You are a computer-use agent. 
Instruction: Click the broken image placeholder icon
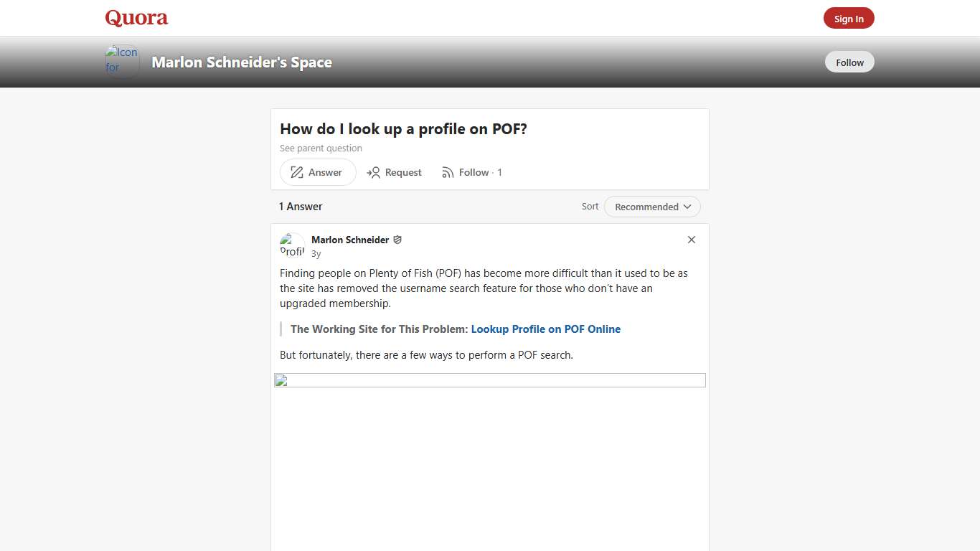pos(281,380)
